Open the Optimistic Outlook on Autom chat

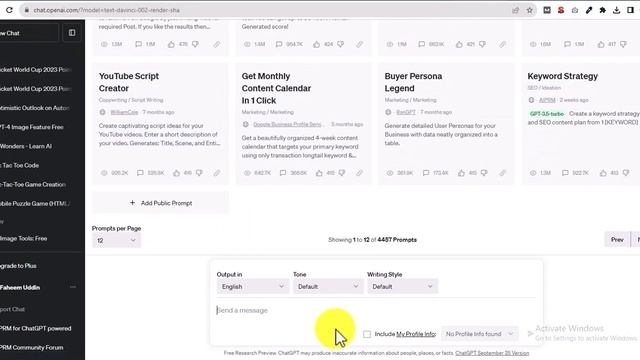click(x=36, y=108)
